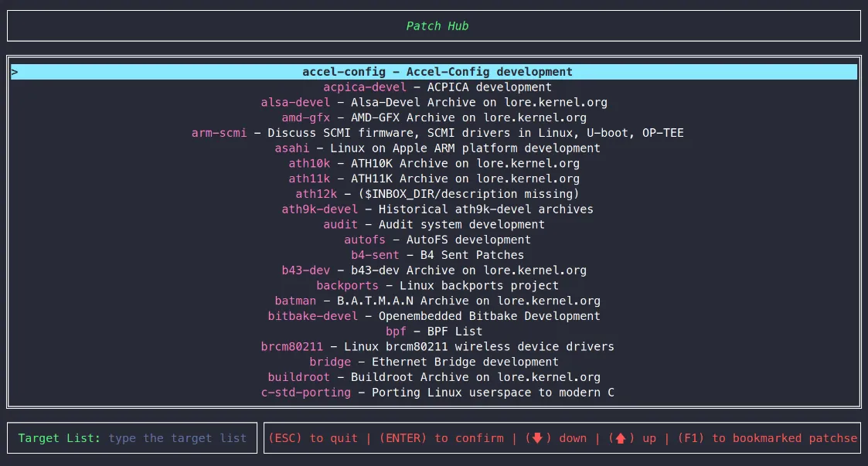Image resolution: width=868 pixels, height=466 pixels.
Task: Choose the ath10k archive entry
Action: click(434, 164)
